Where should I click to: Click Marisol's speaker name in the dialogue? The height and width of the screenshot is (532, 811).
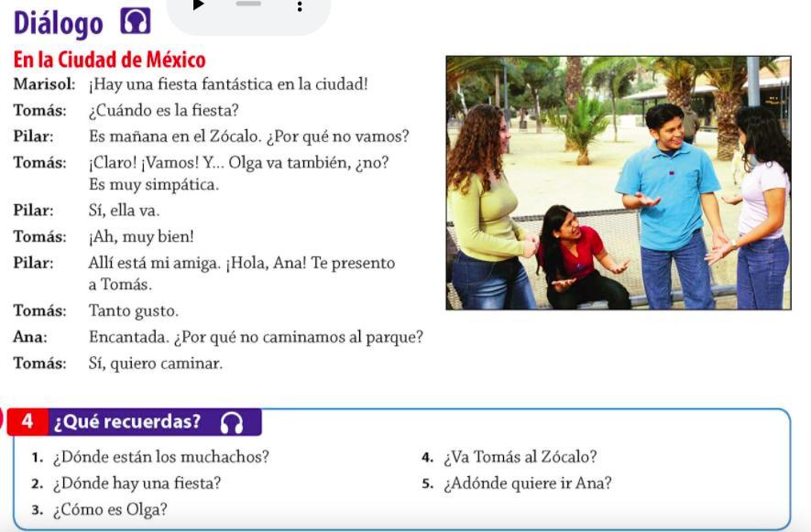click(x=43, y=84)
